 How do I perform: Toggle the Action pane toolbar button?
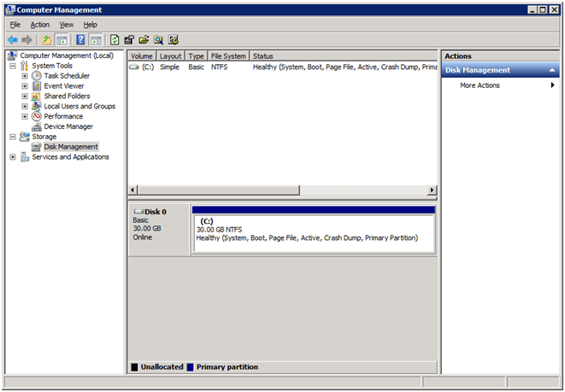click(x=96, y=40)
